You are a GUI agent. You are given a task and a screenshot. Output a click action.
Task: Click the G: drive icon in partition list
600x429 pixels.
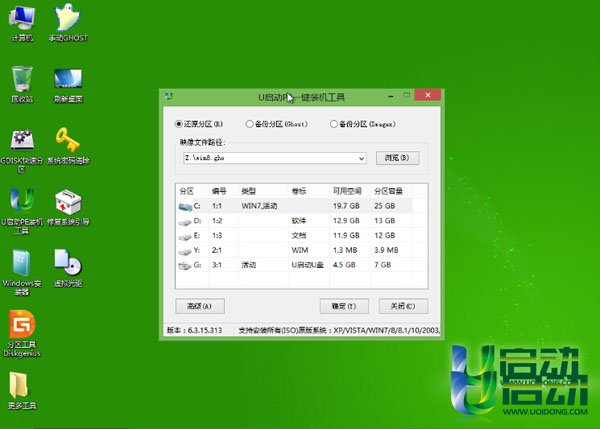coord(185,266)
